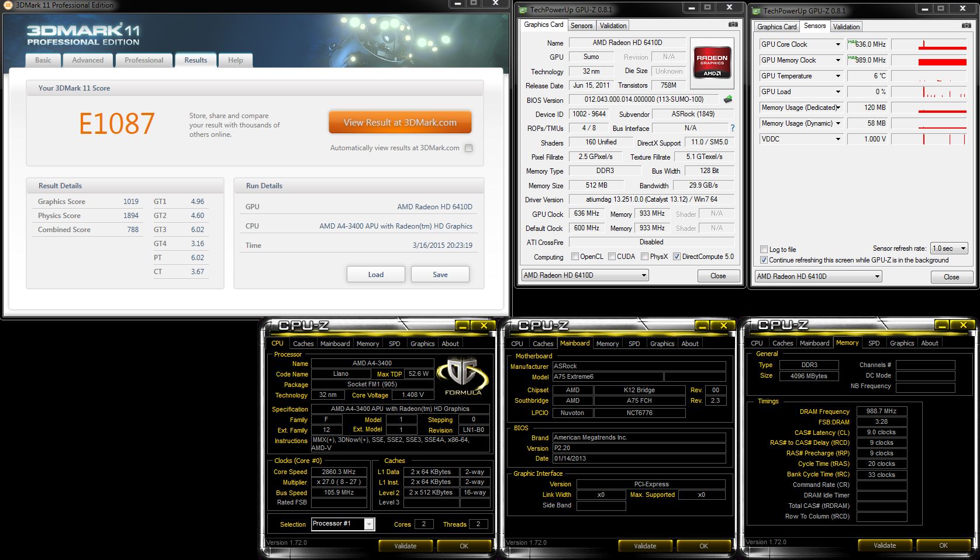This screenshot has width=980, height=560.
Task: Toggle continue refreshing in background checkbox
Action: (x=764, y=260)
